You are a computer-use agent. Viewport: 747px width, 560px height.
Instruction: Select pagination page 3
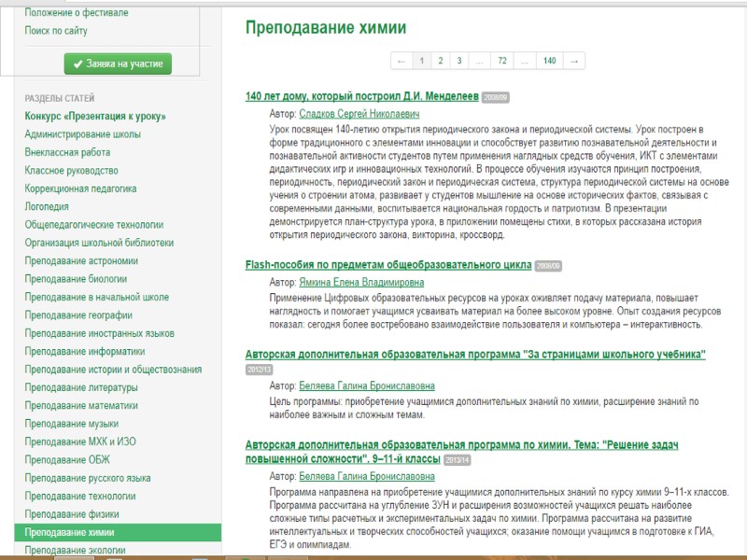[x=459, y=61]
